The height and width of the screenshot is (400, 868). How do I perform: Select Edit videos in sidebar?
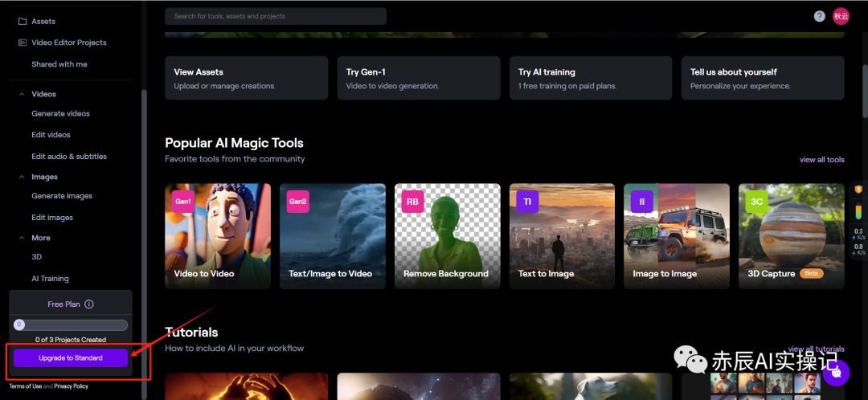pyautogui.click(x=51, y=134)
